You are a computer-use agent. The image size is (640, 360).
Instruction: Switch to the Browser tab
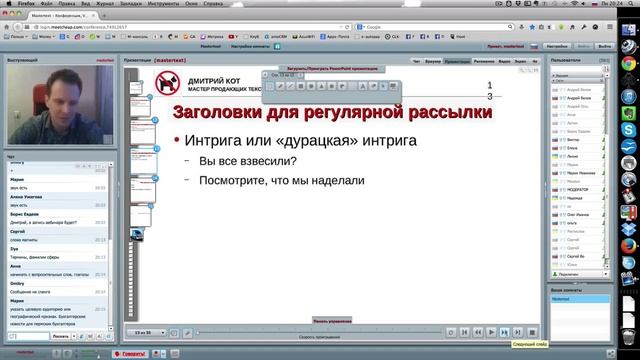pyautogui.click(x=433, y=61)
